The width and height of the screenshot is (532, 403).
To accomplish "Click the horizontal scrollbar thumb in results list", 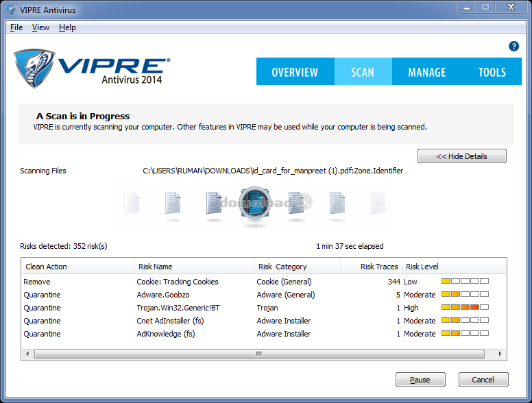I will point(259,354).
